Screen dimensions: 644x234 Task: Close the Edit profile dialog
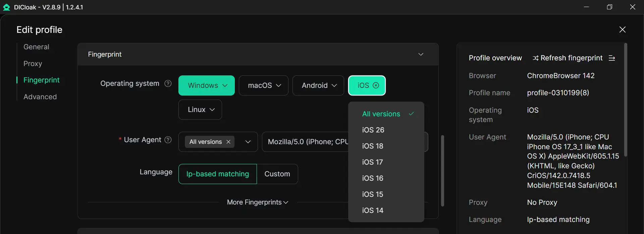coord(622,30)
